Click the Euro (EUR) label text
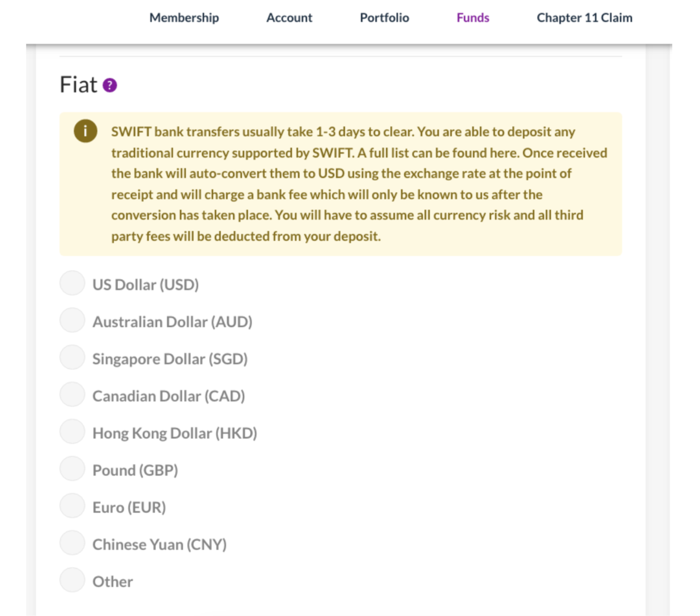700x616 pixels. coord(129,507)
